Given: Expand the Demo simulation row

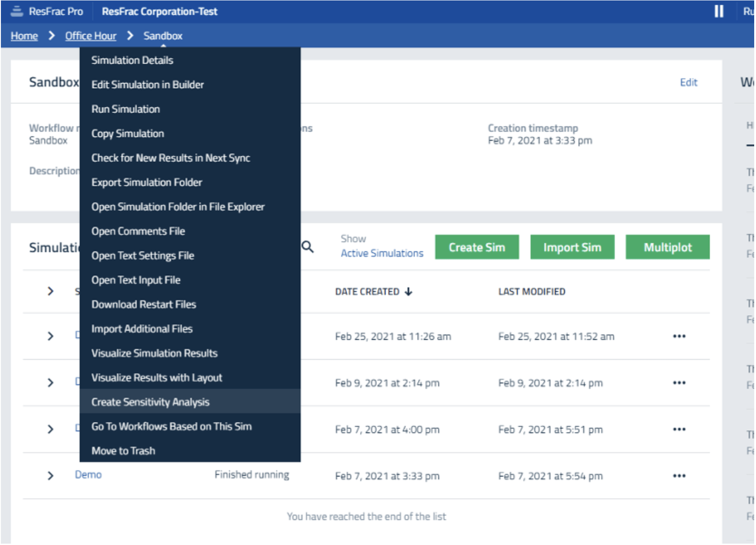Looking at the screenshot, I should 50,476.
